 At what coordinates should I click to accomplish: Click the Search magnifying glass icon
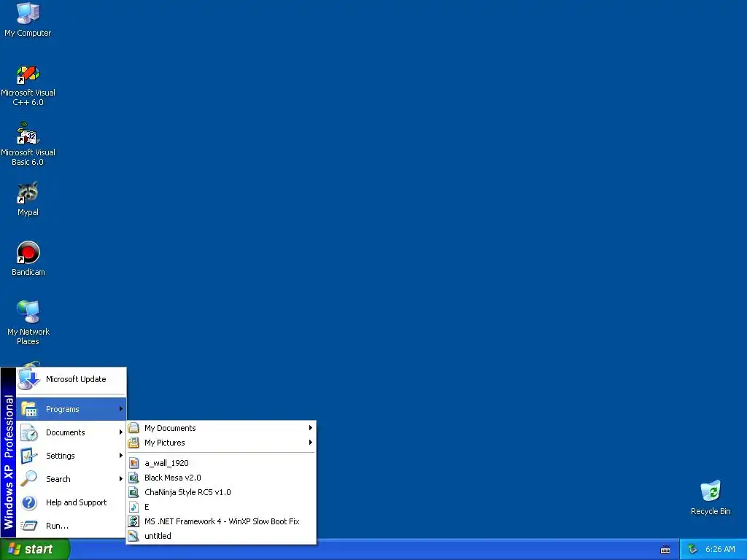[x=29, y=478]
